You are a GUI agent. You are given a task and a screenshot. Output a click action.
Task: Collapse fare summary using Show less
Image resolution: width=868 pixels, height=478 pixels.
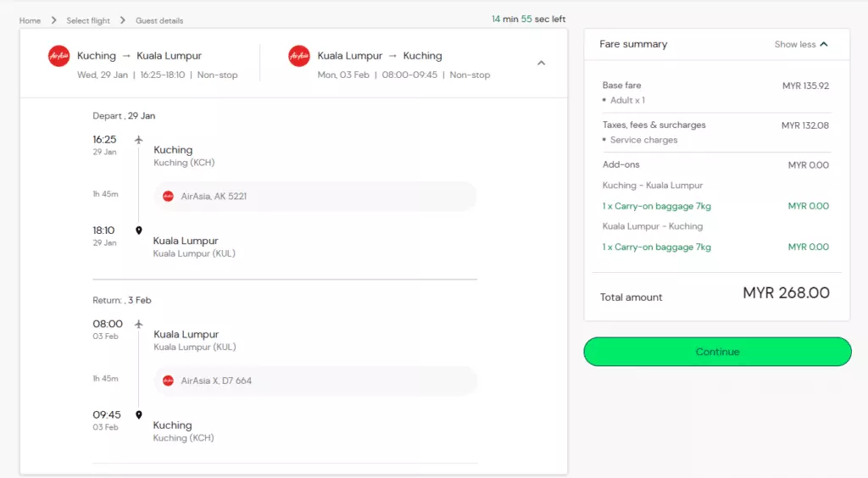click(794, 45)
